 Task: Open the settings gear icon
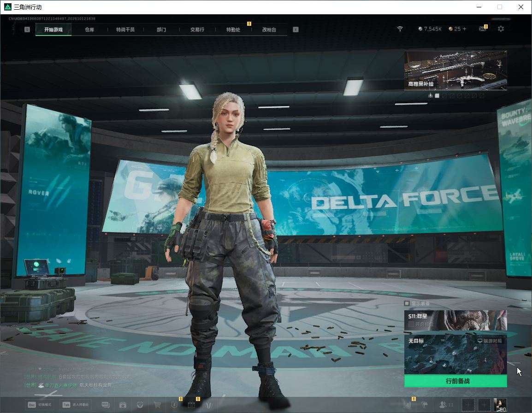[x=501, y=29]
